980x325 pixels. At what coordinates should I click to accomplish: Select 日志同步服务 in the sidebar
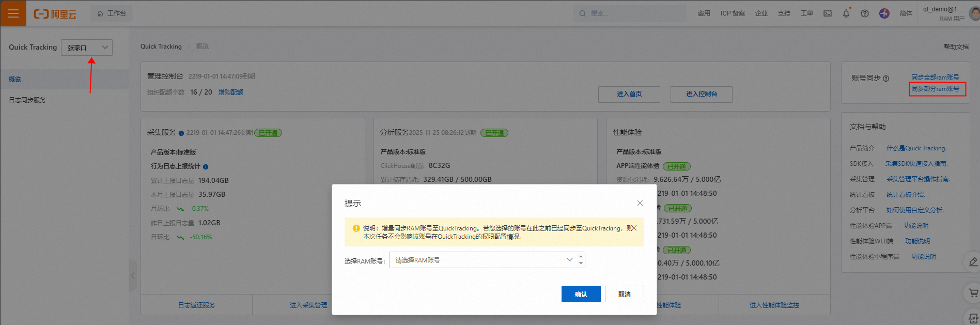coord(65,100)
